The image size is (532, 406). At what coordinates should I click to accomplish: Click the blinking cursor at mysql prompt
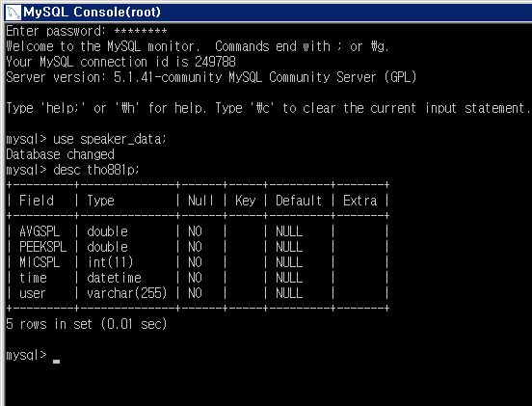pyautogui.click(x=56, y=362)
